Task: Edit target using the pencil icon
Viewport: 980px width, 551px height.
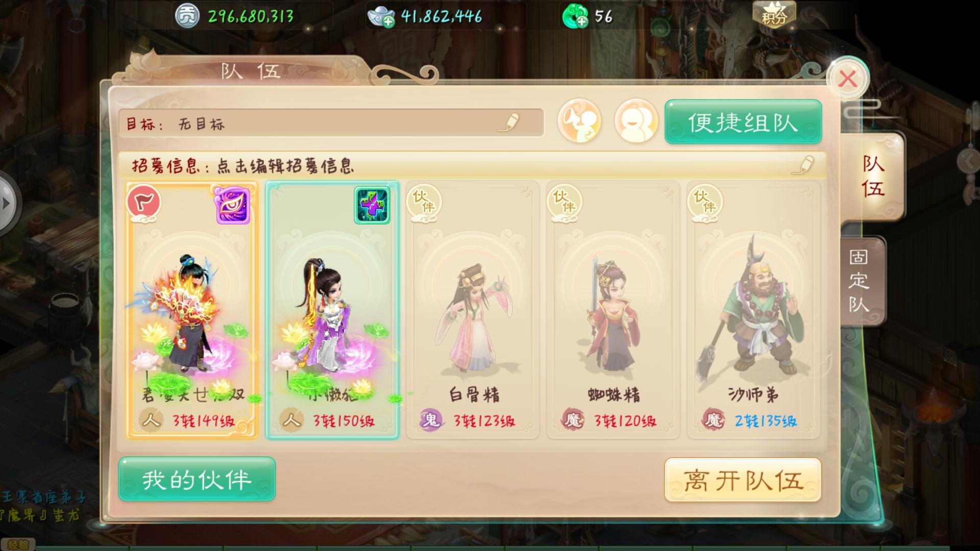Action: pos(508,122)
